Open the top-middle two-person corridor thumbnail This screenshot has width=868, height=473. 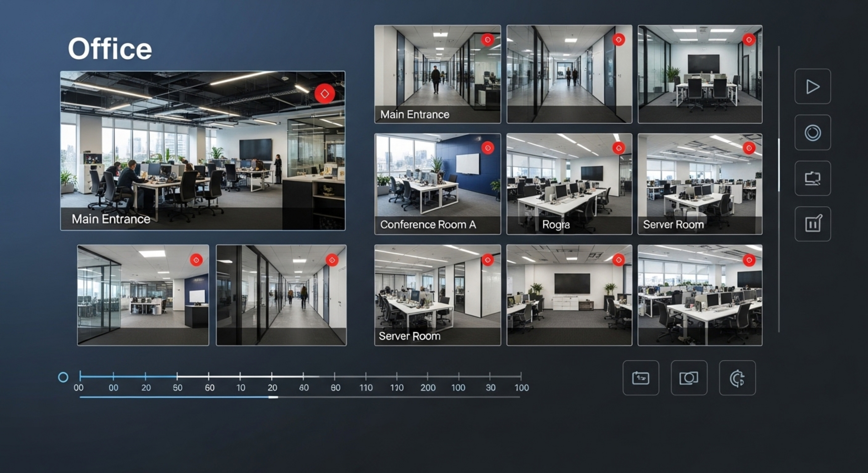[569, 74]
